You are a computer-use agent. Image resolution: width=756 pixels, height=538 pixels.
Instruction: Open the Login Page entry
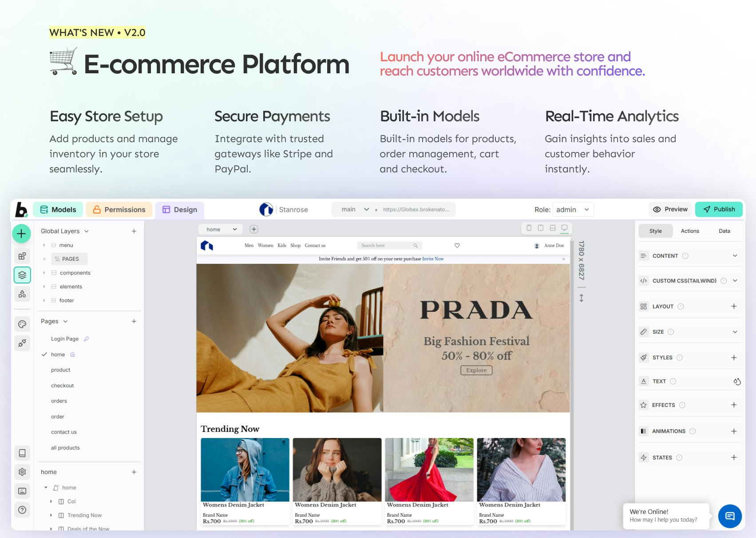click(65, 339)
